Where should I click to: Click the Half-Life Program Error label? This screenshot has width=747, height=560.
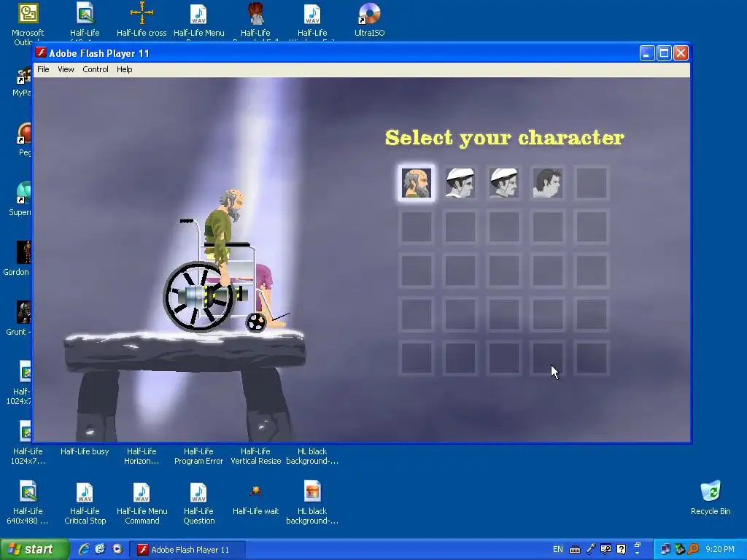(x=198, y=456)
